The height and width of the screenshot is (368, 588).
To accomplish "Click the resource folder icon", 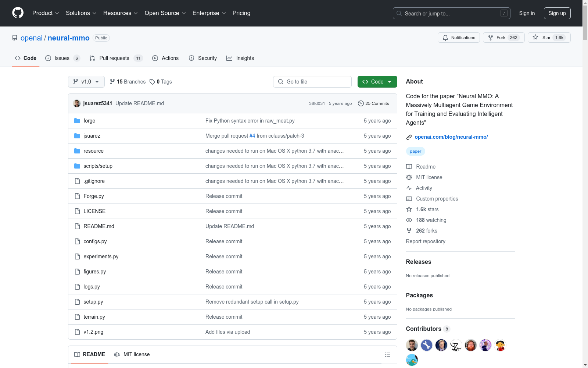I will 77,151.
